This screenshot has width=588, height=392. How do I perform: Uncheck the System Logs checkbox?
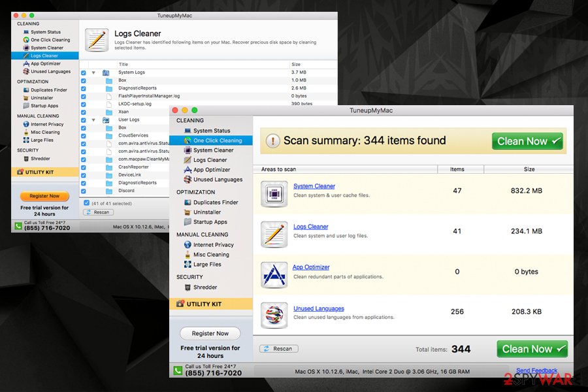click(x=83, y=73)
